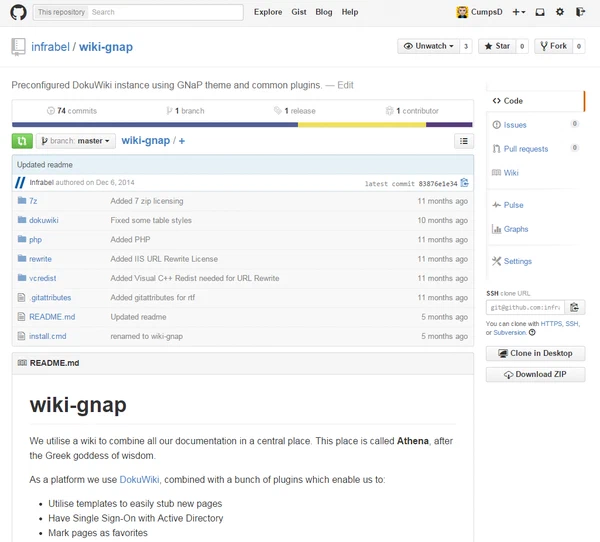Click Explore in the top navigation
Image resolution: width=600 pixels, height=542 pixels.
click(x=268, y=12)
